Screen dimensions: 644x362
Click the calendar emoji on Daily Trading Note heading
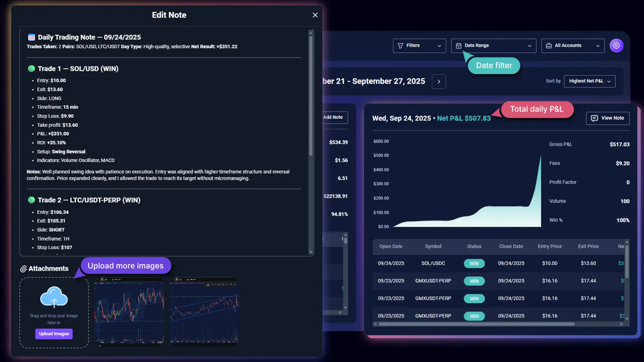(31, 37)
